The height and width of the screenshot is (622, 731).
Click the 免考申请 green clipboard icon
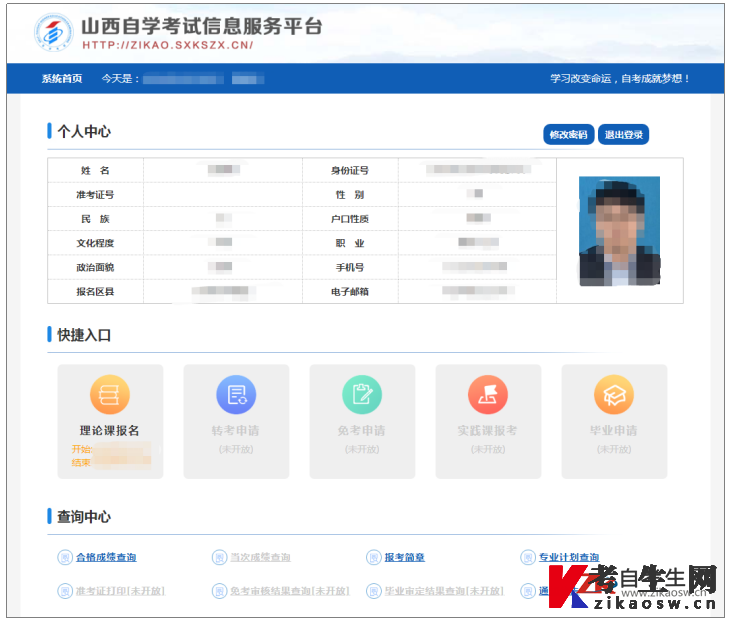[362, 394]
